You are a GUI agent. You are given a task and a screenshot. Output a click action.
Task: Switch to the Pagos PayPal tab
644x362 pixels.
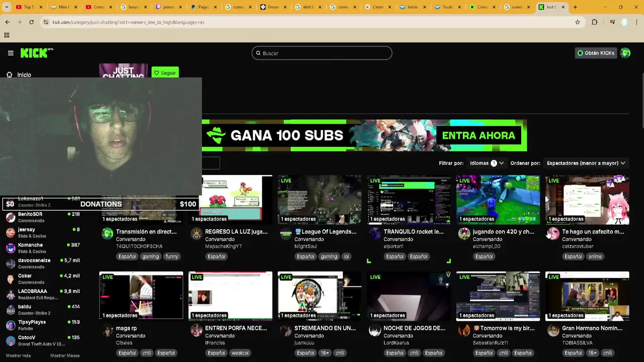tap(202, 7)
